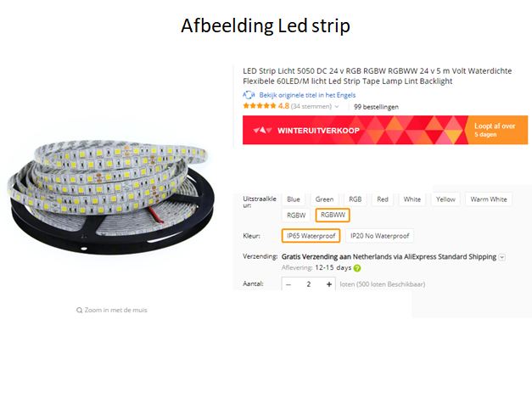Click the green delivery help question mark
532x398 pixels.
pyautogui.click(x=357, y=268)
